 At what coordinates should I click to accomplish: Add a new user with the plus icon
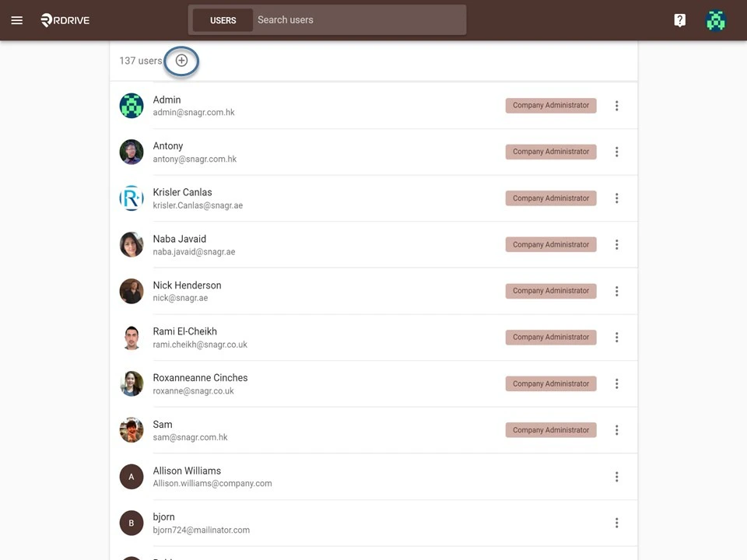[181, 60]
